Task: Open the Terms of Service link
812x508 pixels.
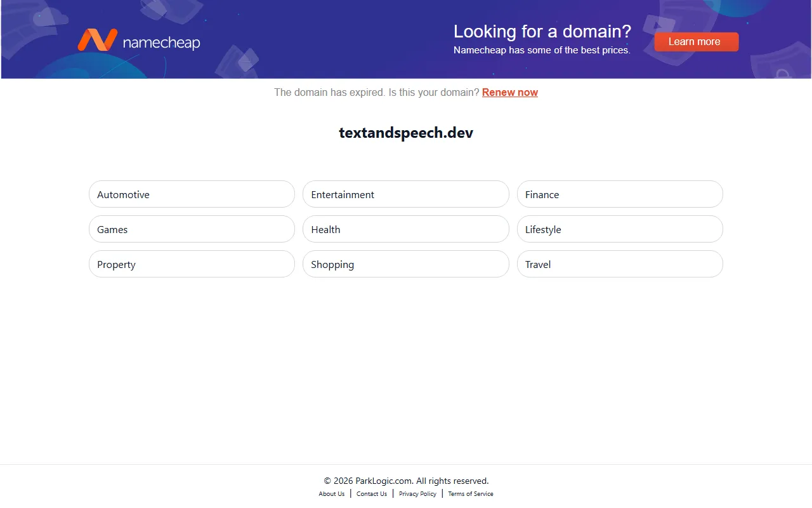Action: click(471, 494)
